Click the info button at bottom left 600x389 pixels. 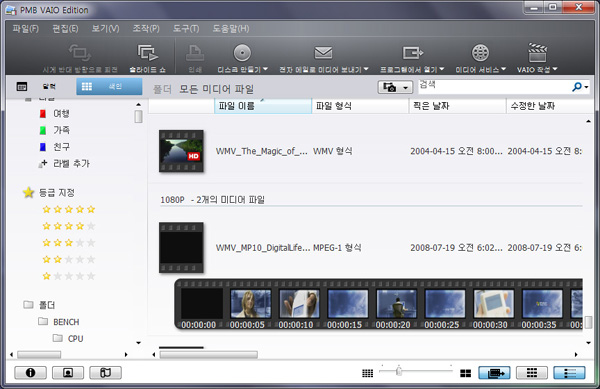31,372
